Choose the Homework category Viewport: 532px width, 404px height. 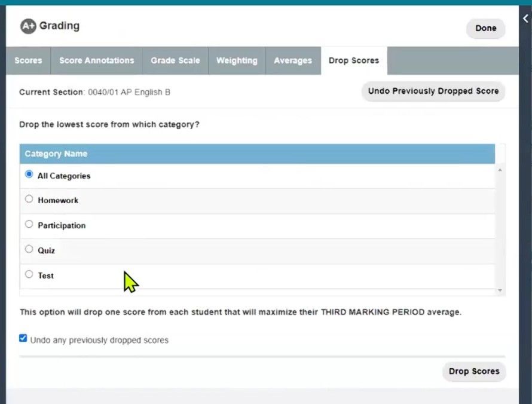29,198
